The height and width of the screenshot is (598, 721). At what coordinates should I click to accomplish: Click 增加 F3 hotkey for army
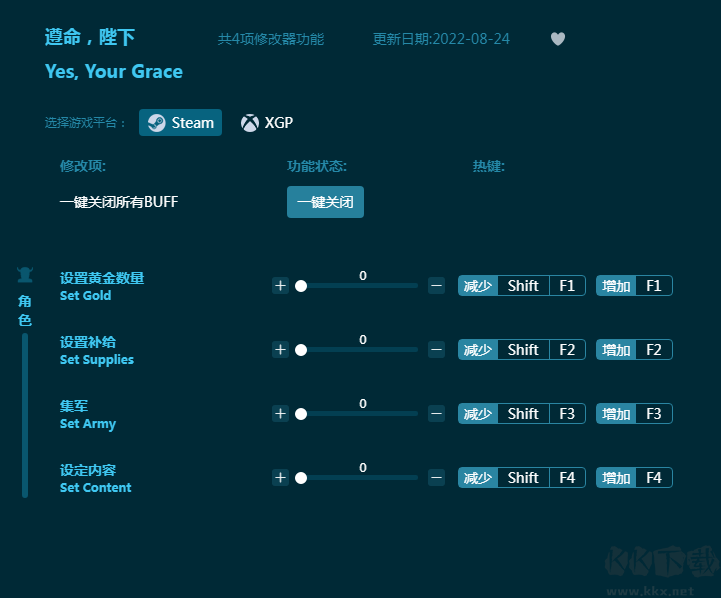[x=634, y=414]
